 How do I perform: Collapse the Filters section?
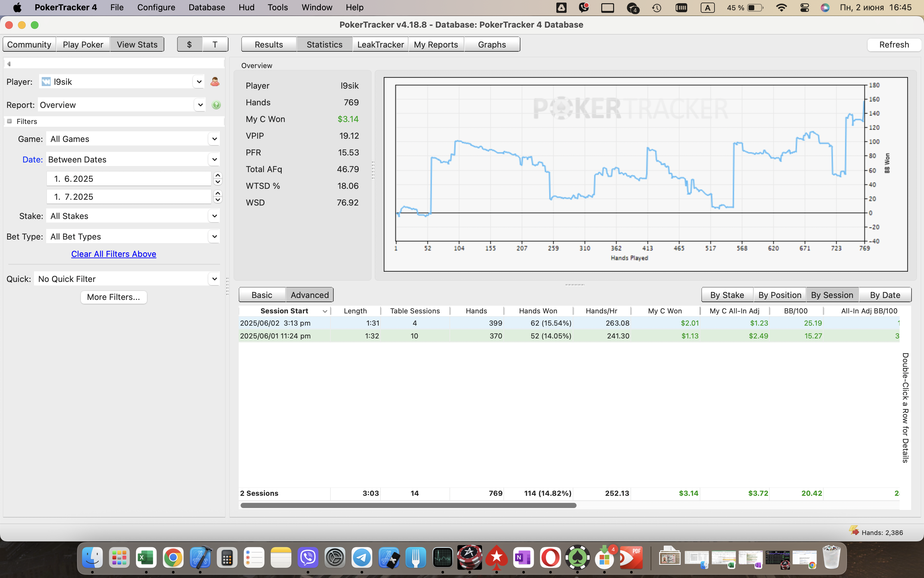pyautogui.click(x=9, y=121)
